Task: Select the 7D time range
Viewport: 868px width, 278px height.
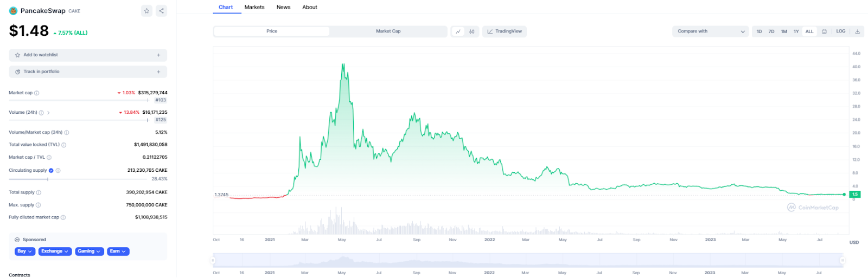Action: tap(771, 31)
